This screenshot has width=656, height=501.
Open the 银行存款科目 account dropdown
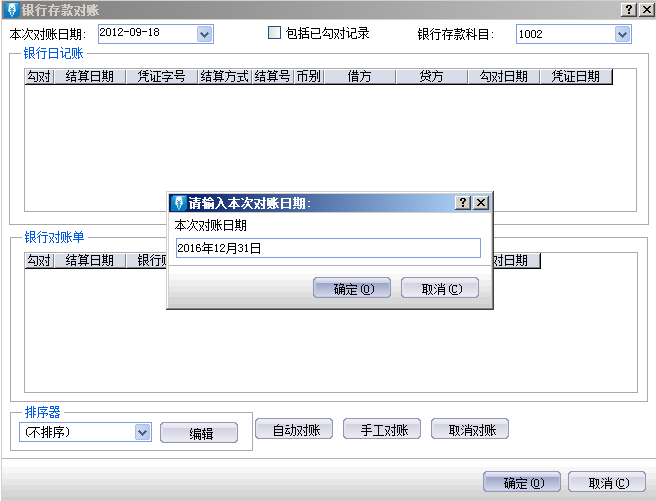pyautogui.click(x=622, y=34)
